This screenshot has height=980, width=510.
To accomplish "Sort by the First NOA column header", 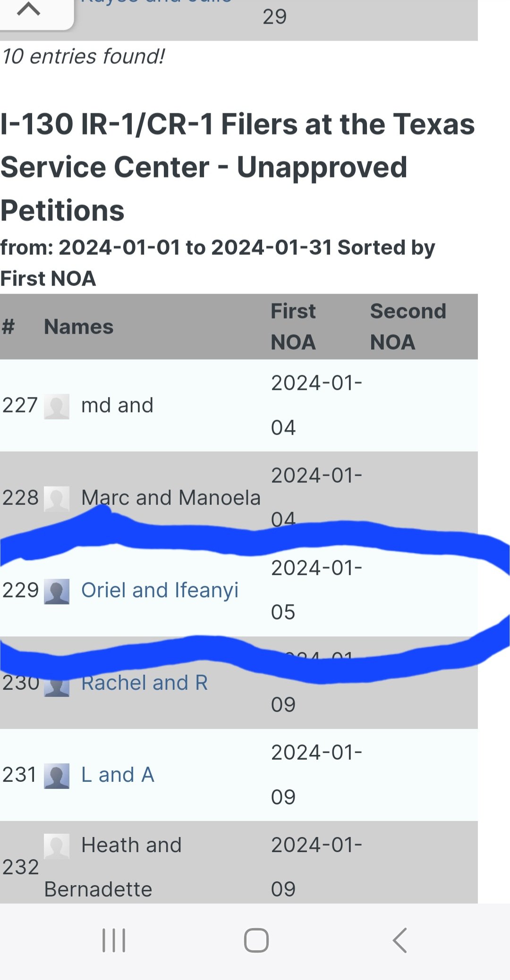I will click(x=293, y=327).
